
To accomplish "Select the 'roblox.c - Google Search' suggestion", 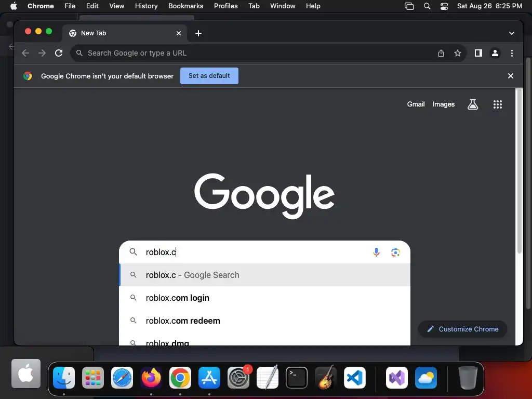I will 264,275.
